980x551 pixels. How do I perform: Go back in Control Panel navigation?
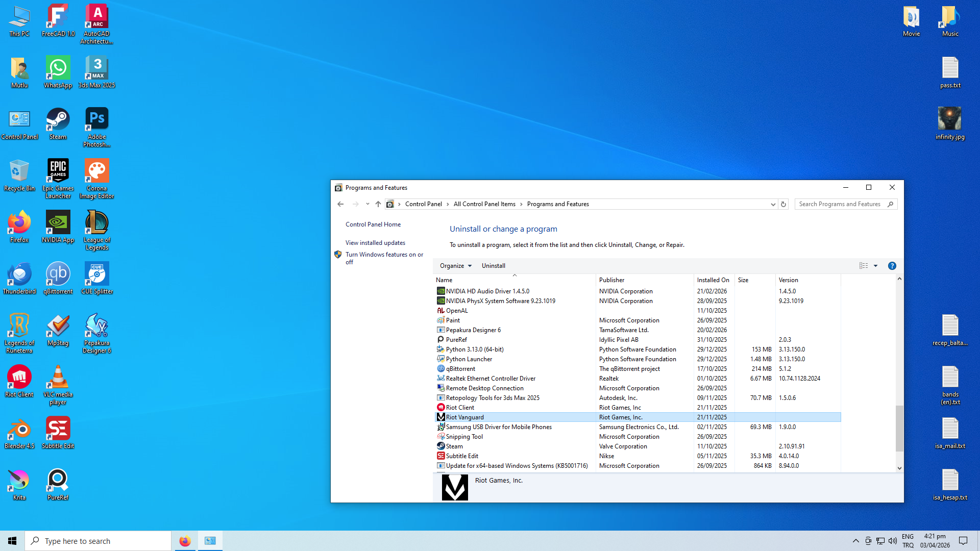pos(340,204)
